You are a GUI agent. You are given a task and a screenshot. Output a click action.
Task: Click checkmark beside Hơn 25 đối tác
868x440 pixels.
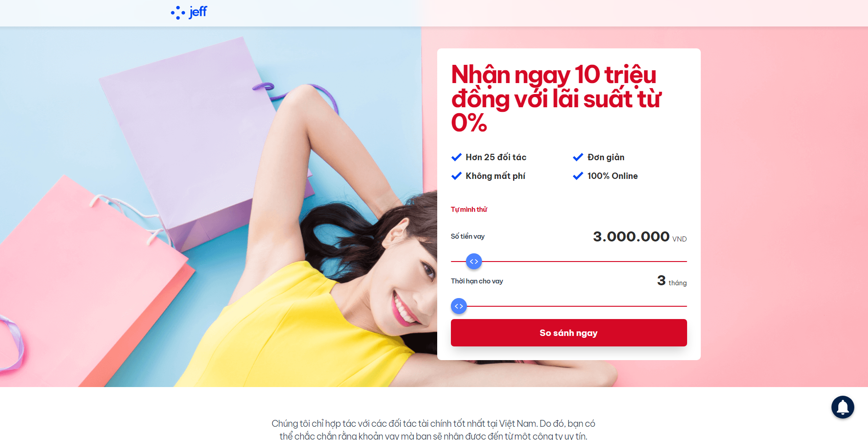click(x=456, y=157)
